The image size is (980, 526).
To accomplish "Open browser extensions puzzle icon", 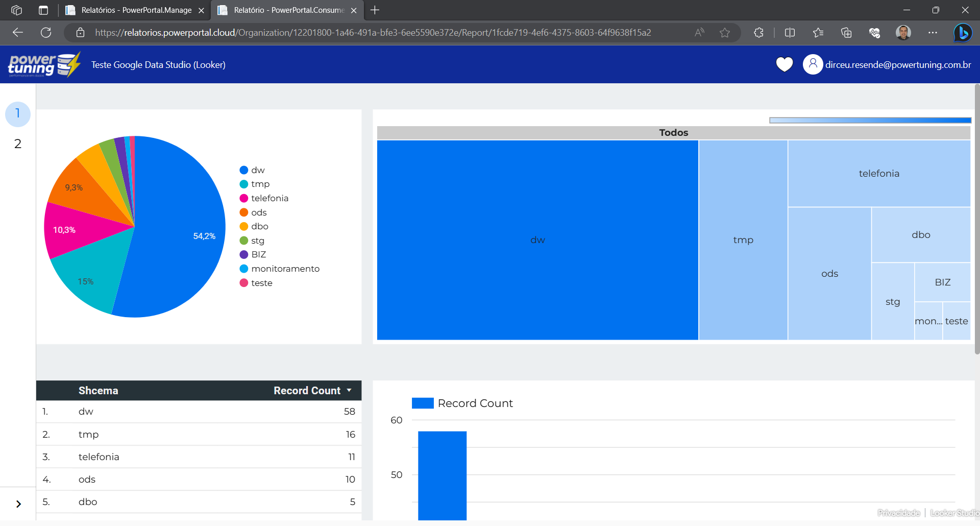I will point(758,33).
